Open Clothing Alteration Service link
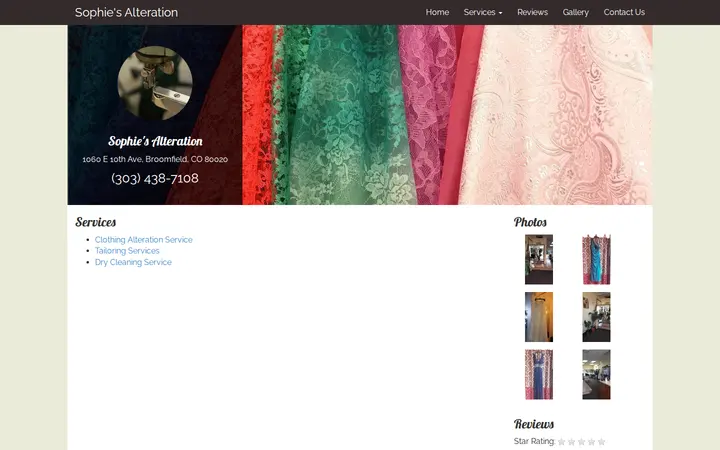The height and width of the screenshot is (450, 720). [144, 240]
